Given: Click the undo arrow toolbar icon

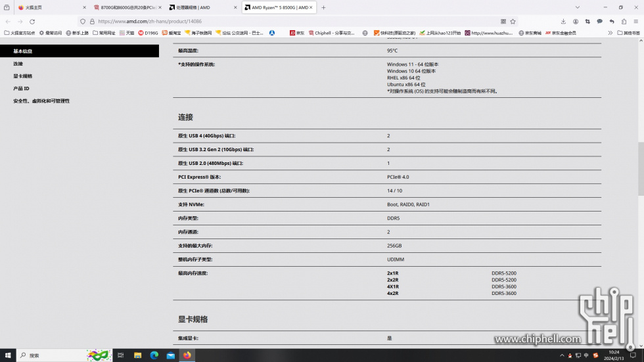Looking at the screenshot, I should click(x=612, y=21).
